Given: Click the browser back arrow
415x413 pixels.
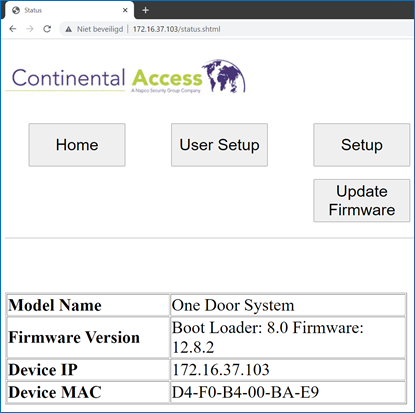Looking at the screenshot, I should click(x=13, y=29).
